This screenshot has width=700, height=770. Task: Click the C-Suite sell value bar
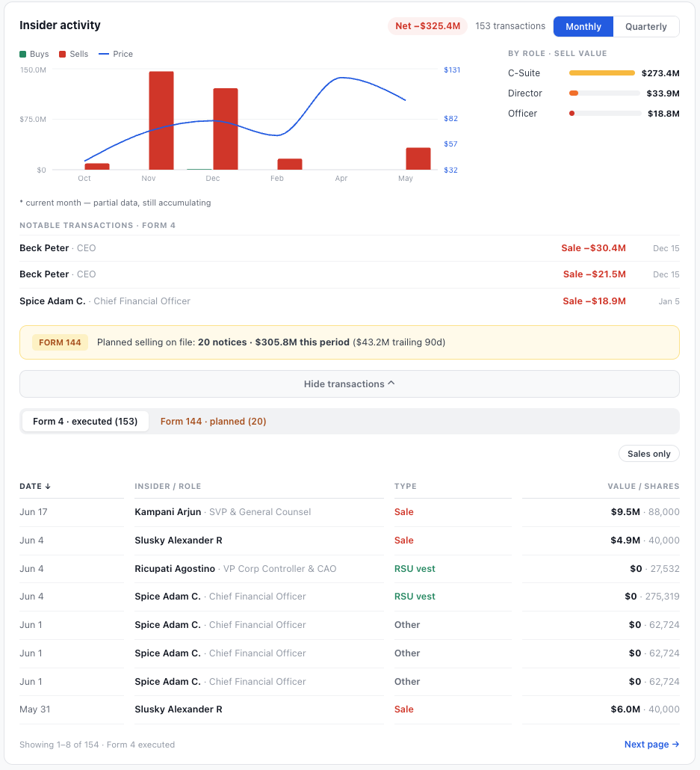coord(602,73)
